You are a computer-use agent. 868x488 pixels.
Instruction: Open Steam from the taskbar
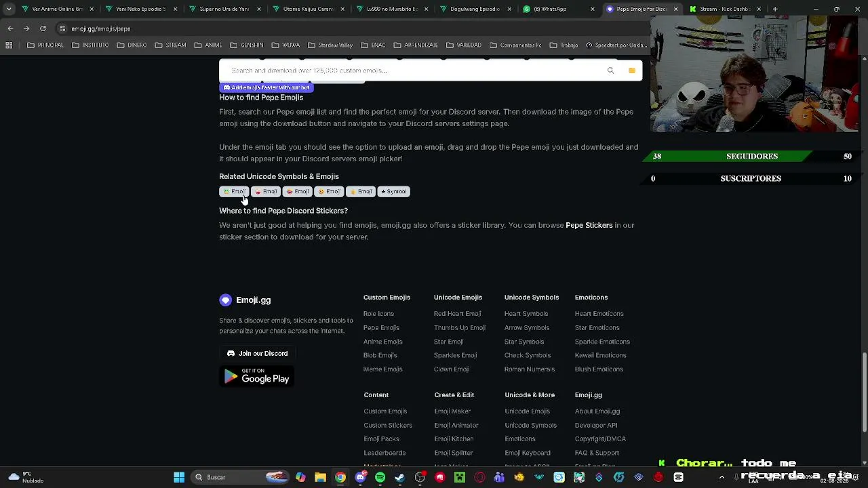pos(399,477)
